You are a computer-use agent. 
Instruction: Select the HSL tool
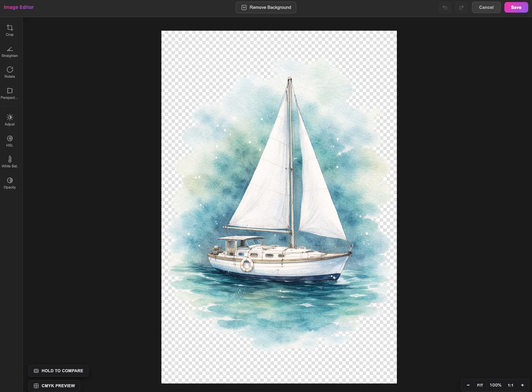click(x=10, y=141)
